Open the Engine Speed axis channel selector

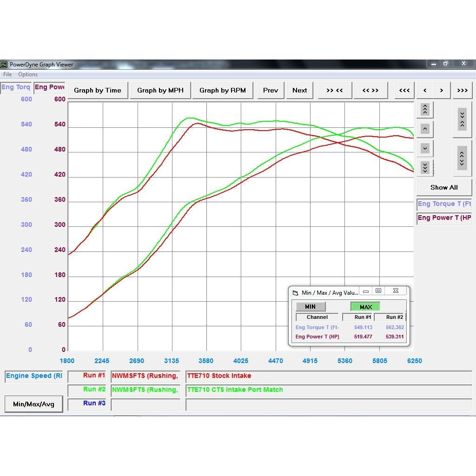click(33, 376)
